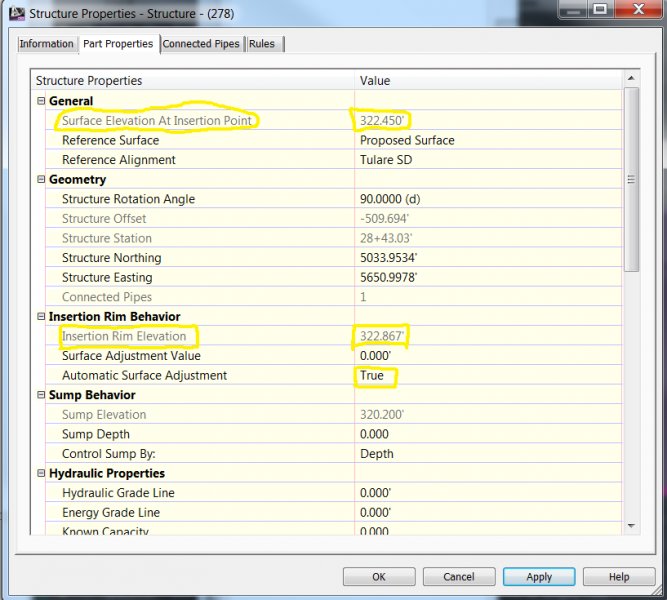
Task: Select the Part Properties tab
Action: click(x=118, y=44)
